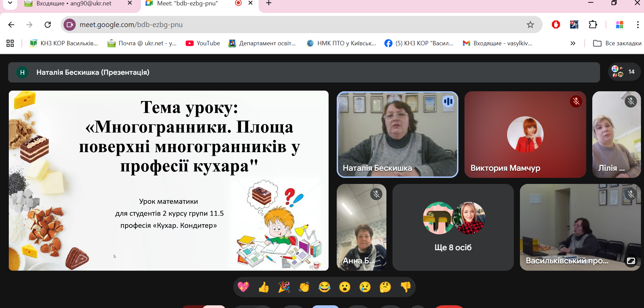The width and height of the screenshot is (644, 308).
Task: Open the 'Все закладки' bookmarks folder
Action: point(617,43)
